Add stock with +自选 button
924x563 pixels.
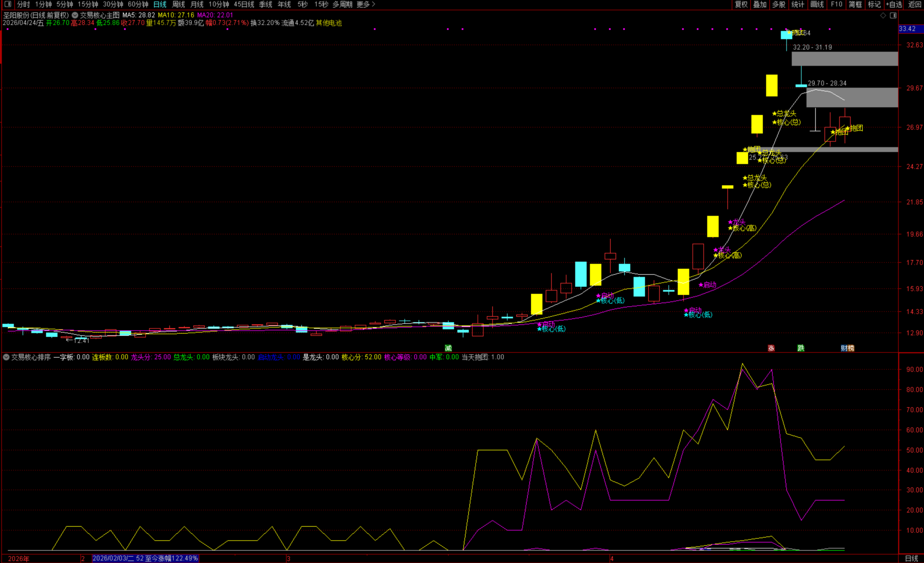pyautogui.click(x=894, y=4)
